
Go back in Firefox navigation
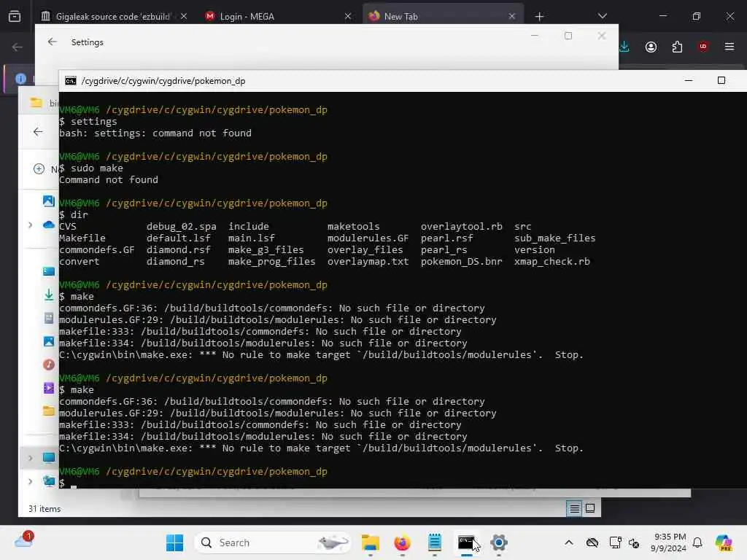[18, 47]
